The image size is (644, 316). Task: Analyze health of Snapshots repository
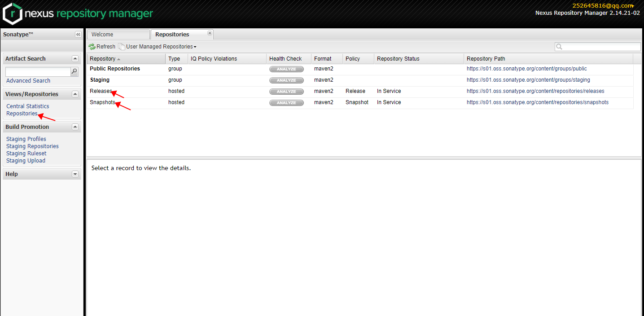coord(286,103)
